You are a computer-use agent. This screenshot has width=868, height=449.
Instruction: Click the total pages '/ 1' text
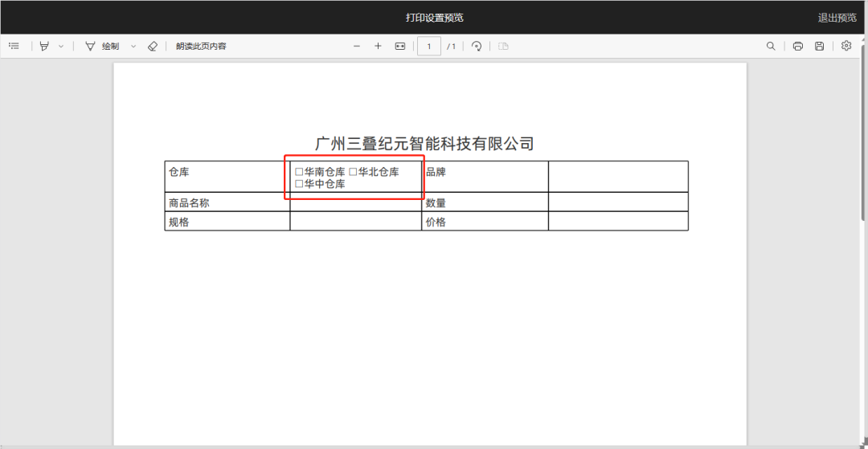(451, 47)
